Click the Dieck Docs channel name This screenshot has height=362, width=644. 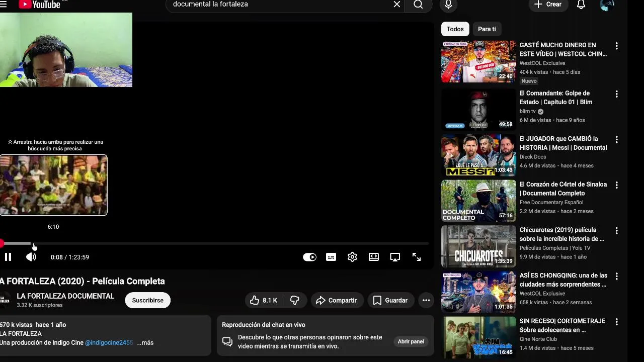pyautogui.click(x=533, y=157)
